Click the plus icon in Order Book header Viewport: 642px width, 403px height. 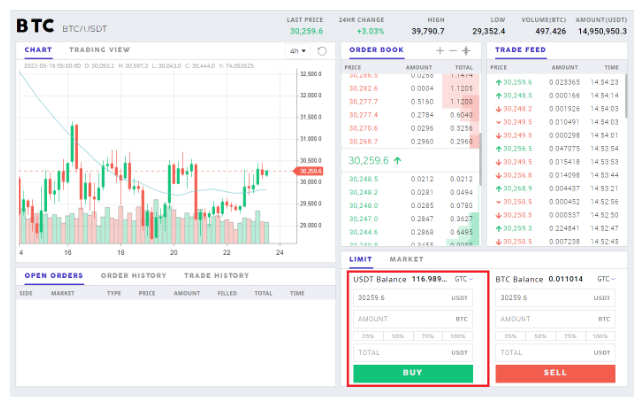click(440, 50)
